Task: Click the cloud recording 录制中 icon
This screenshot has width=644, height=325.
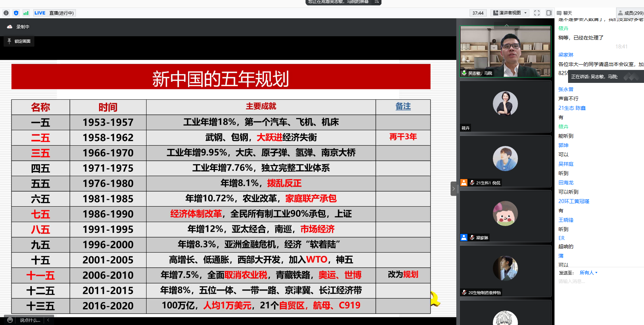Action: pyautogui.click(x=10, y=27)
